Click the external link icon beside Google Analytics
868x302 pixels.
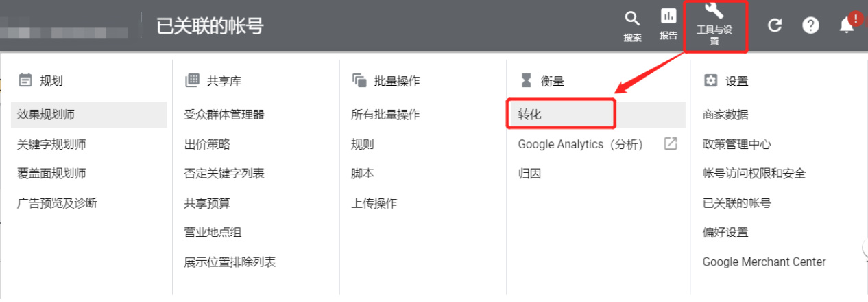(670, 144)
